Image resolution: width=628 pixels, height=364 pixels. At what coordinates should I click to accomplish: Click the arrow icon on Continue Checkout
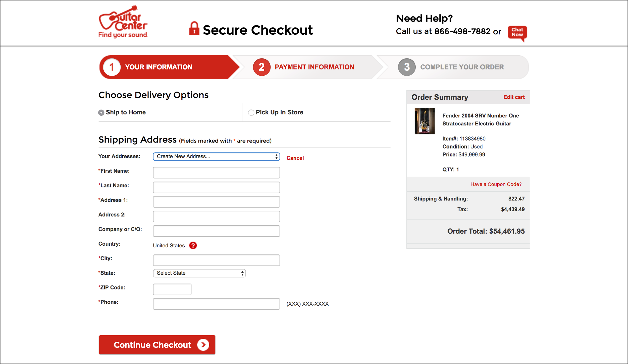203,345
